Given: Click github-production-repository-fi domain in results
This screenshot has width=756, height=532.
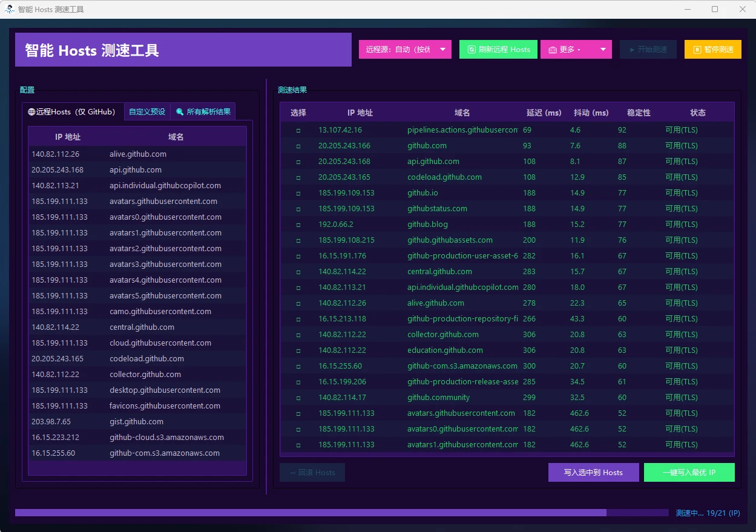Looking at the screenshot, I should point(462,319).
